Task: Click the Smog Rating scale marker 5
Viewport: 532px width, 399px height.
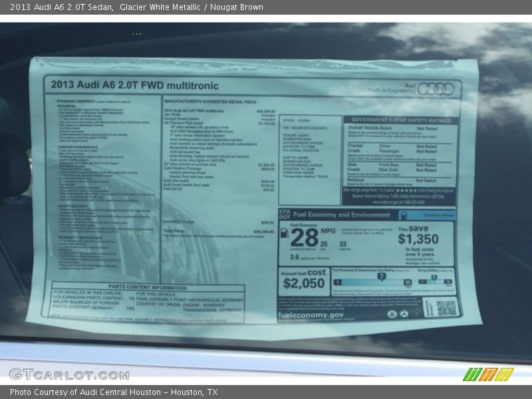Action: (x=434, y=277)
